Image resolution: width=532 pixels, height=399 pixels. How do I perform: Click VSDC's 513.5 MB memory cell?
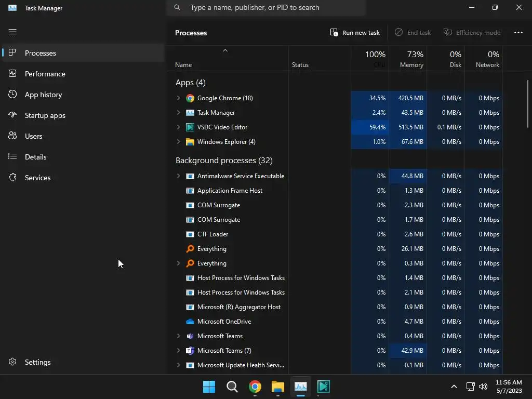tap(408, 127)
